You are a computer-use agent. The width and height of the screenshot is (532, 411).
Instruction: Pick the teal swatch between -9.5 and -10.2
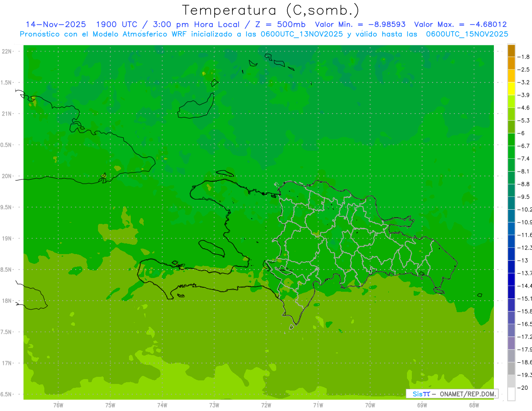pos(511,203)
